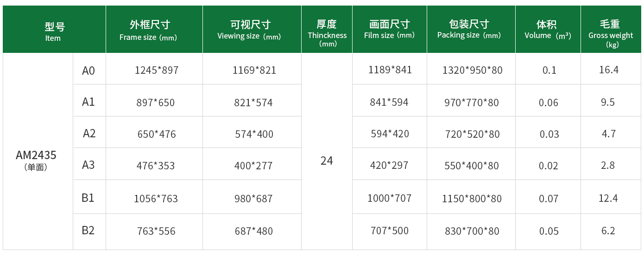644x257 pixels.
Task: Click the Gross weight column header
Action: [611, 29]
